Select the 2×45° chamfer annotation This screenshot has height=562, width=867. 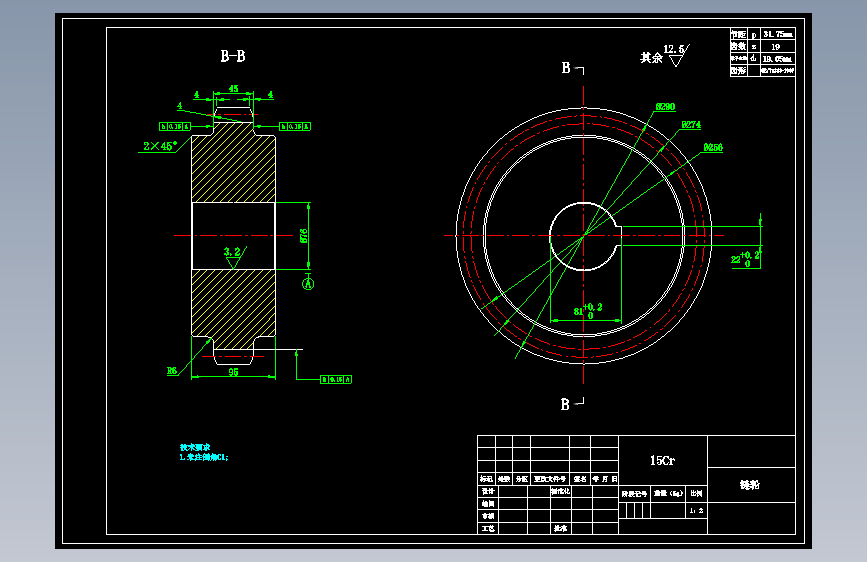tap(160, 146)
